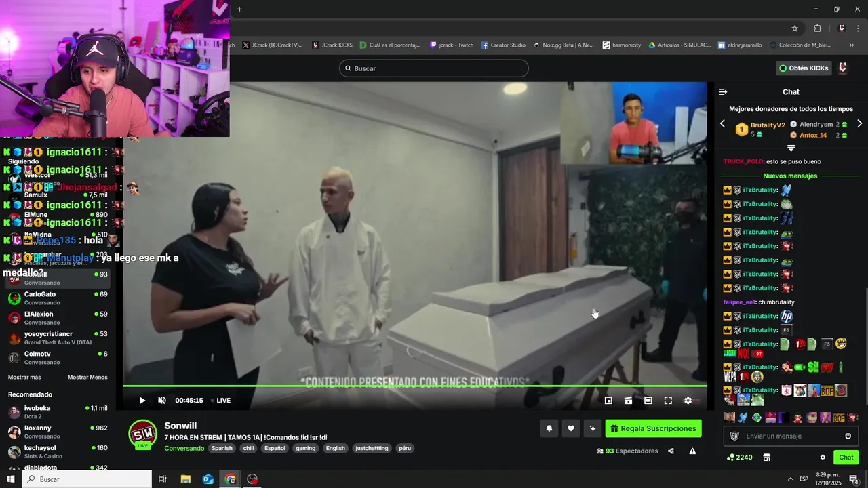Open the Windows Start menu
Screen dimensions: 868x488
click(x=10, y=479)
